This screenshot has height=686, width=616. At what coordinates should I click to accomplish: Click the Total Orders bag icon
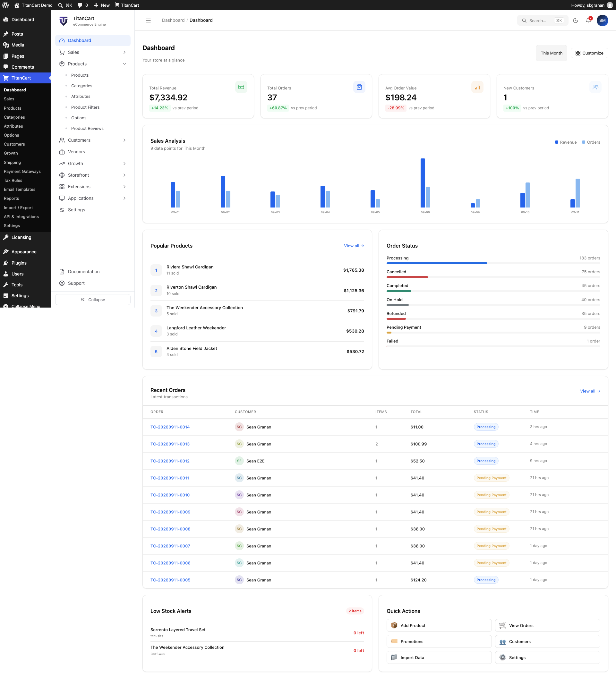coord(359,87)
